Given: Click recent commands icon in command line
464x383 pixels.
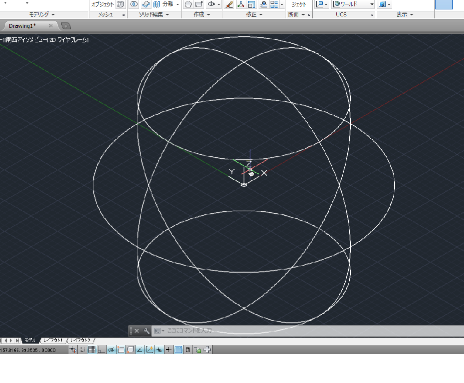Looking at the screenshot, I should pos(158,331).
